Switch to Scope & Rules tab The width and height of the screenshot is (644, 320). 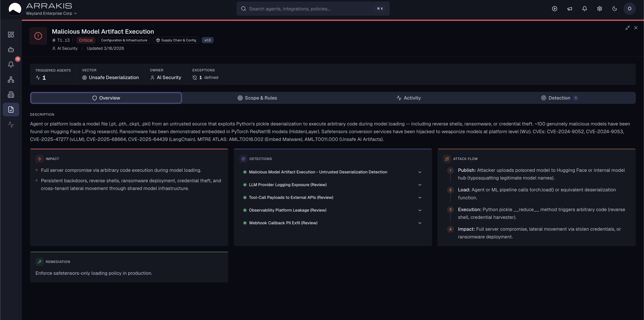pyautogui.click(x=257, y=98)
